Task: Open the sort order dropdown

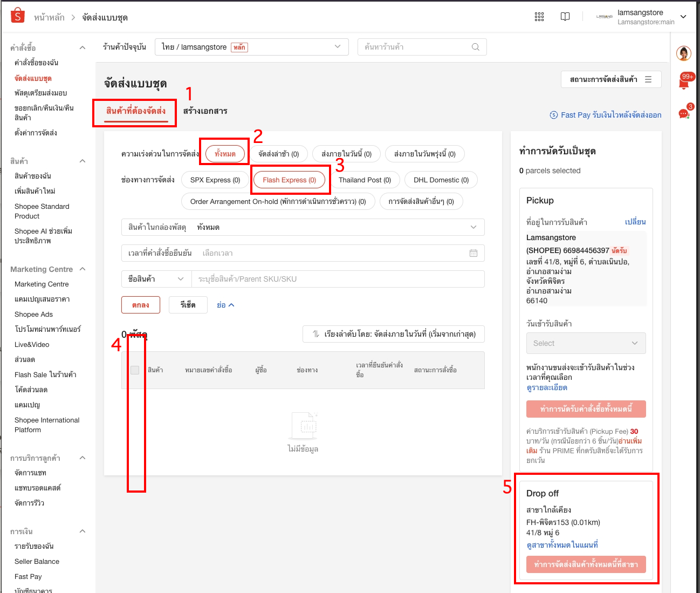Action: coord(394,334)
